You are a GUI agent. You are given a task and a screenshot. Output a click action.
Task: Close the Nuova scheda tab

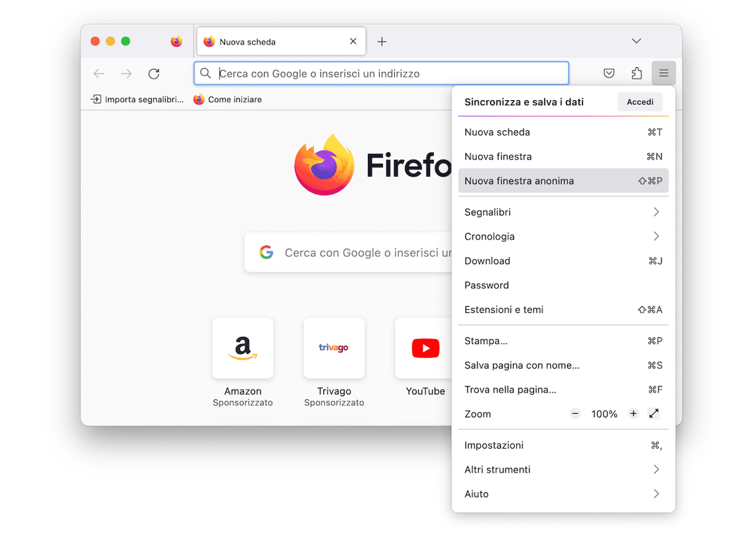(x=353, y=42)
